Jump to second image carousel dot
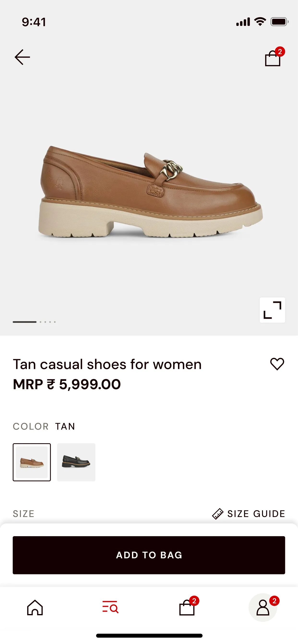The image size is (298, 644). [41, 322]
